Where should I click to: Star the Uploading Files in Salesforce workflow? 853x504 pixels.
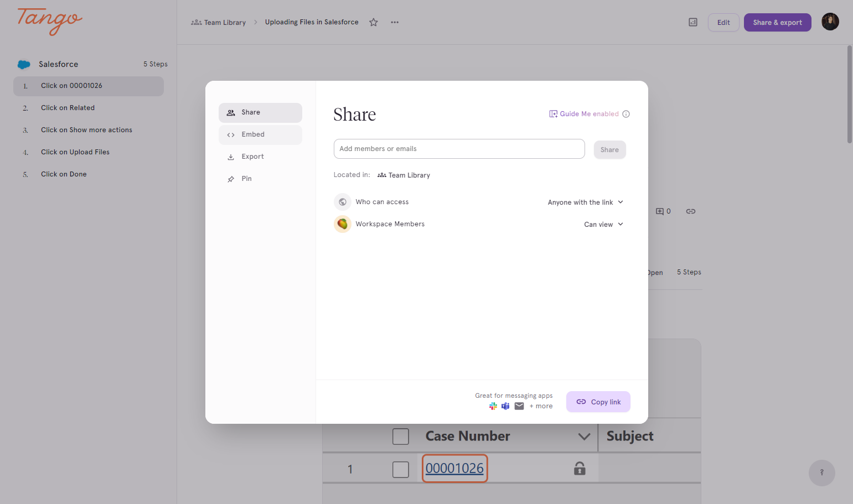pos(374,22)
